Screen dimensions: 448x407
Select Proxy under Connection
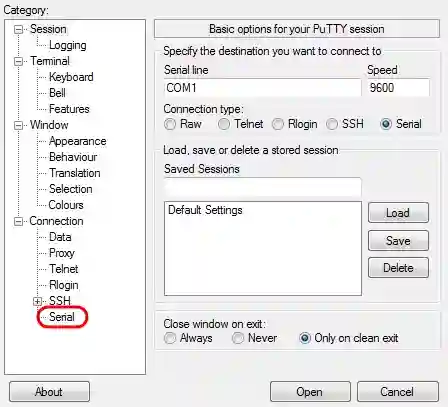click(x=62, y=253)
